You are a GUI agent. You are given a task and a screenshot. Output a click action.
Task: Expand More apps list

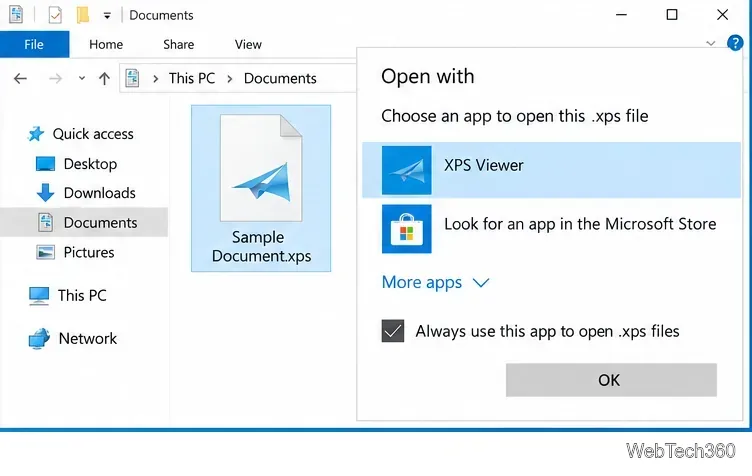click(x=435, y=282)
